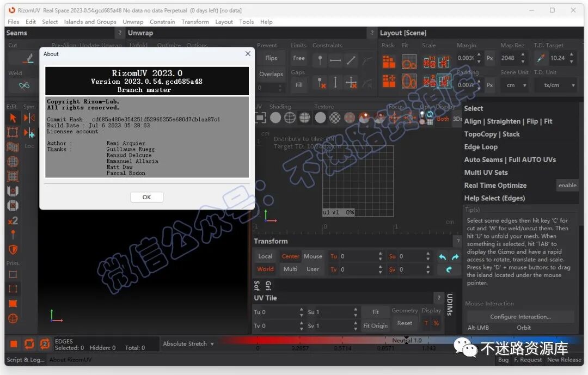This screenshot has width=588, height=375.
Task: Click the Su transform value stepper
Action: pos(428,256)
